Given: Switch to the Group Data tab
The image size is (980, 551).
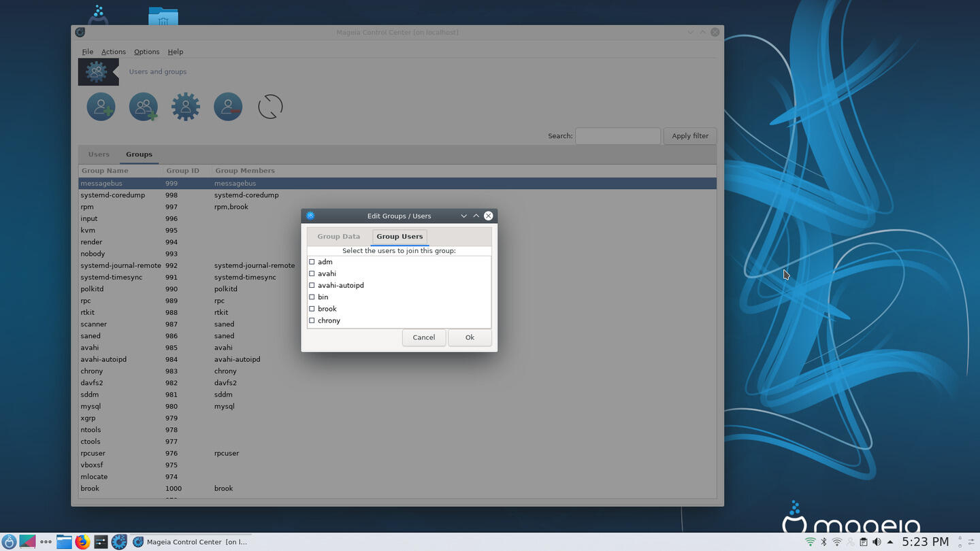Looking at the screenshot, I should click(x=338, y=237).
